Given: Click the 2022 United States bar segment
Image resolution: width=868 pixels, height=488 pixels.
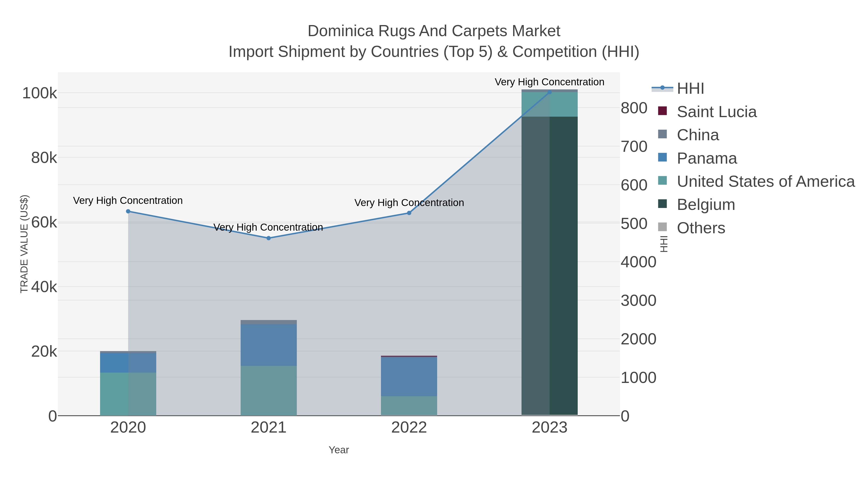Looking at the screenshot, I should (x=409, y=406).
